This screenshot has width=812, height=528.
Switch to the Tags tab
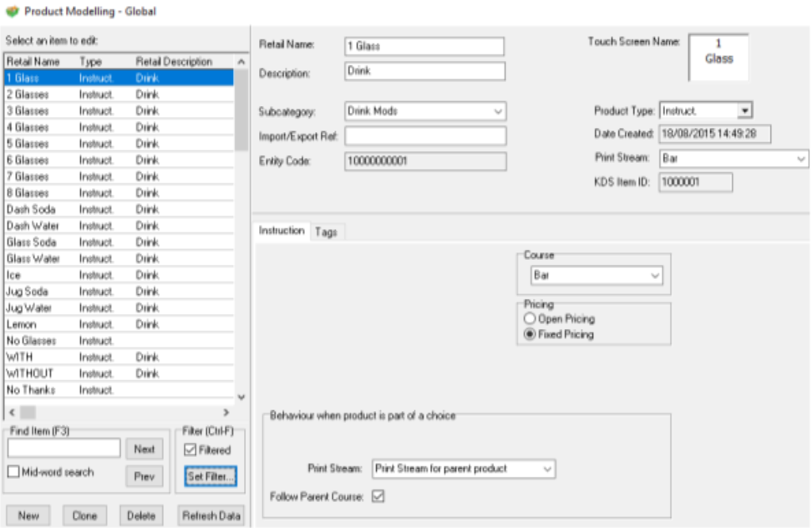[326, 232]
